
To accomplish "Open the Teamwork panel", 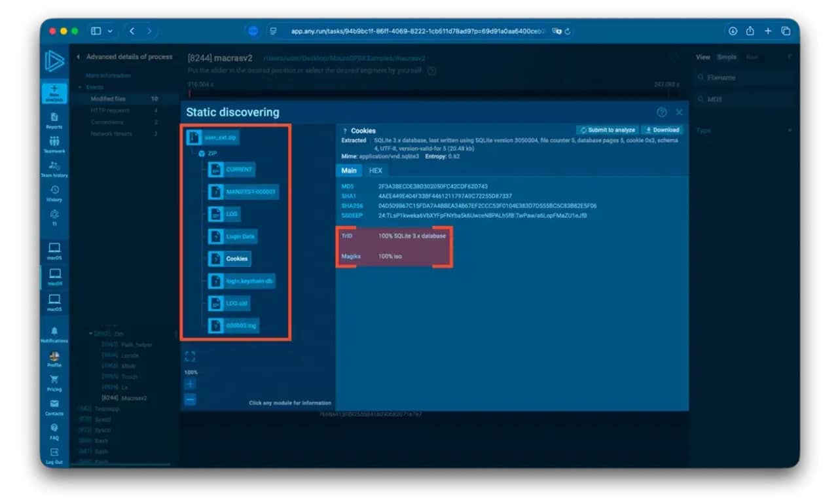I will click(55, 143).
